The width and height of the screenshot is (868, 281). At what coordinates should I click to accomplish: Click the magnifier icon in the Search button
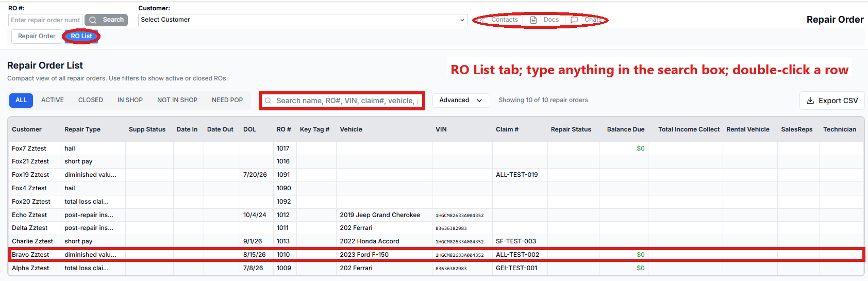point(93,20)
